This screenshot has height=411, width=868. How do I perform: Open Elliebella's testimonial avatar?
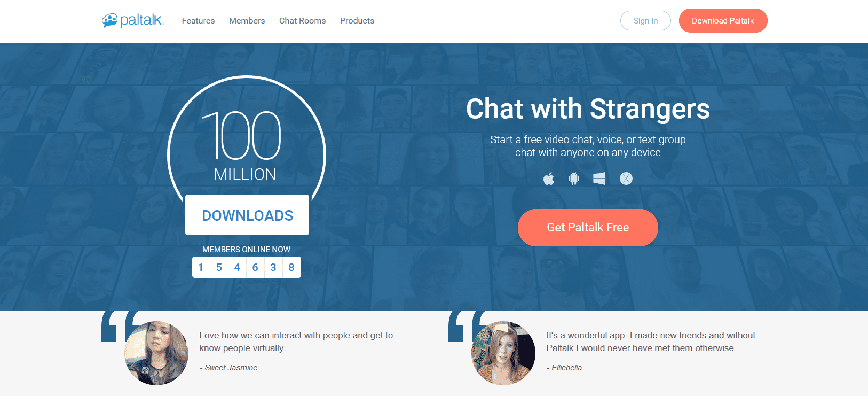click(503, 353)
